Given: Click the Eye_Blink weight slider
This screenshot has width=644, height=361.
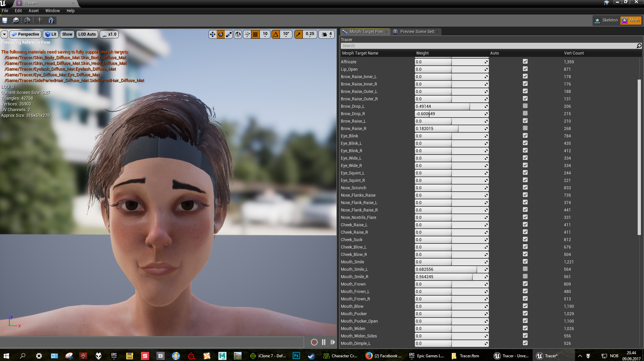Looking at the screenshot, I should tap(452, 136).
